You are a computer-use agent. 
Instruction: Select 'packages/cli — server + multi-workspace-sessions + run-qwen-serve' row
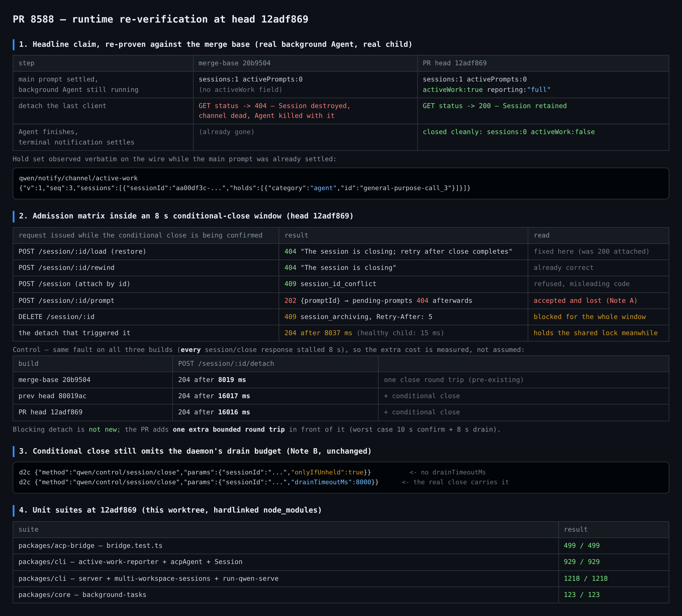coord(341,579)
